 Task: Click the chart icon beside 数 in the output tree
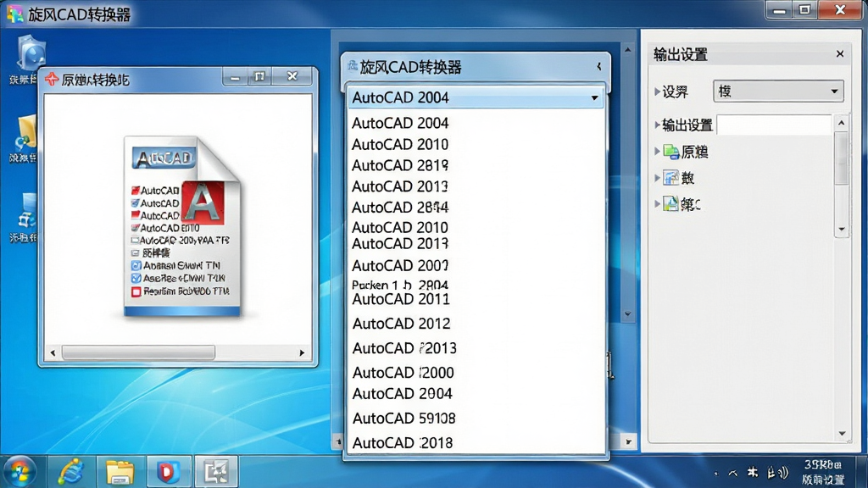[671, 178]
